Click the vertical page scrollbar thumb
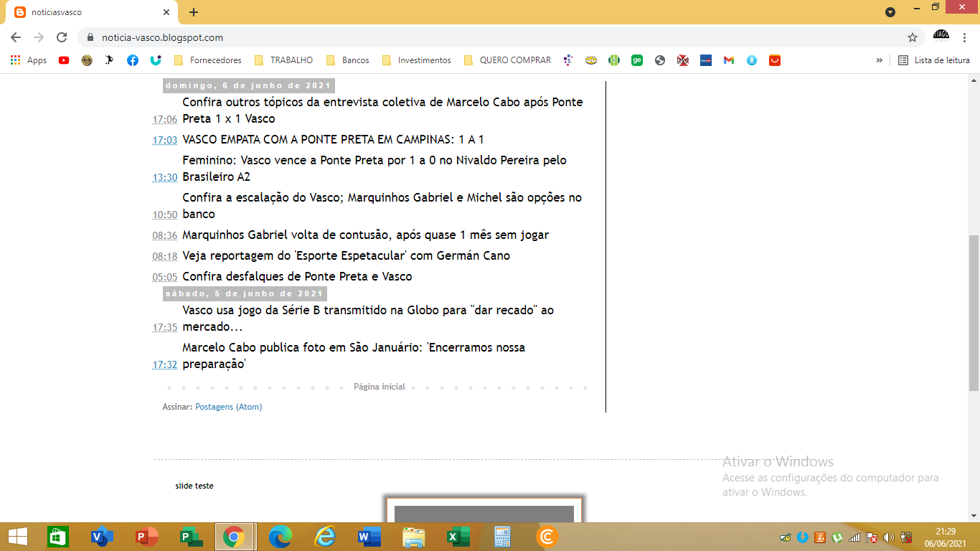This screenshot has width=980, height=551. click(x=974, y=313)
